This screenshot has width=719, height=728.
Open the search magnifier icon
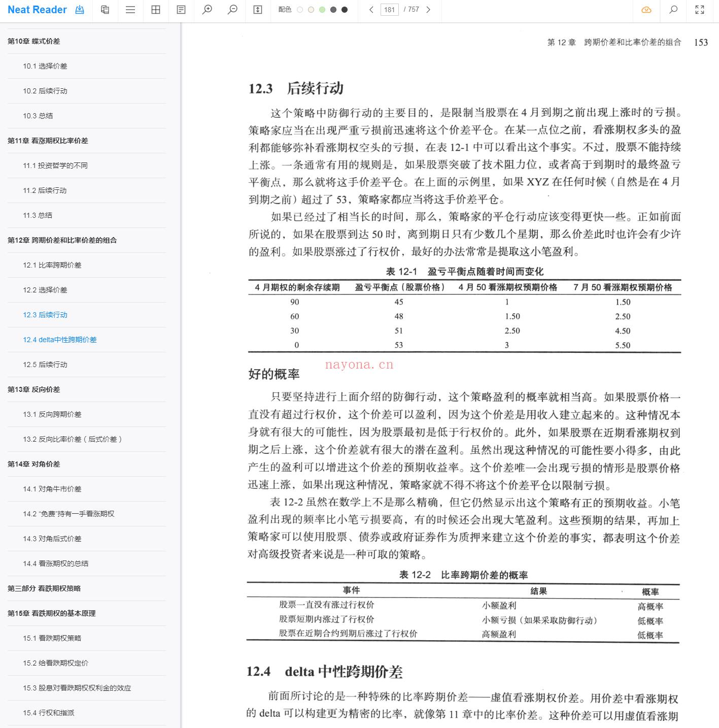673,10
